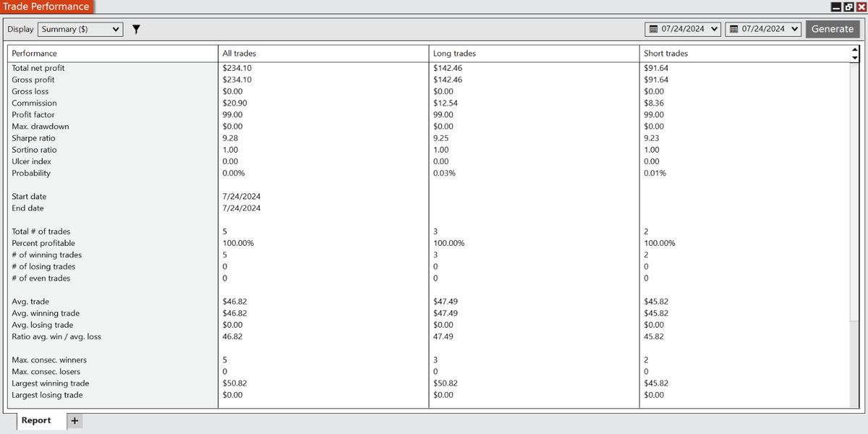Click the filter funnel icon
The width and height of the screenshot is (868, 434).
click(135, 30)
